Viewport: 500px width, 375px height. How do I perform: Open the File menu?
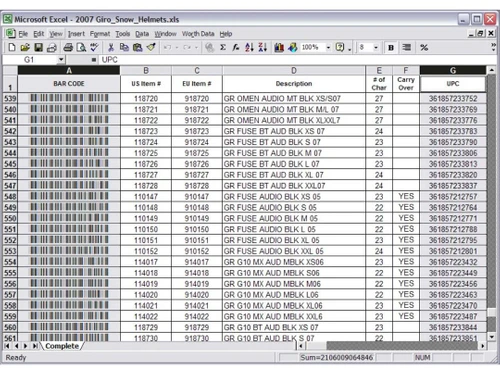(x=23, y=34)
